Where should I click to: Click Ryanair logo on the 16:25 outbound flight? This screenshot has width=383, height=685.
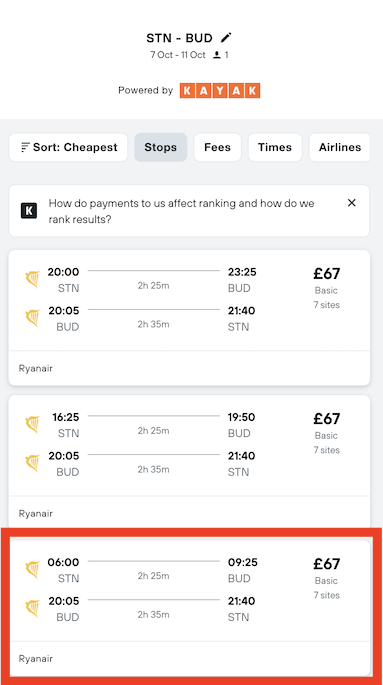(32, 424)
